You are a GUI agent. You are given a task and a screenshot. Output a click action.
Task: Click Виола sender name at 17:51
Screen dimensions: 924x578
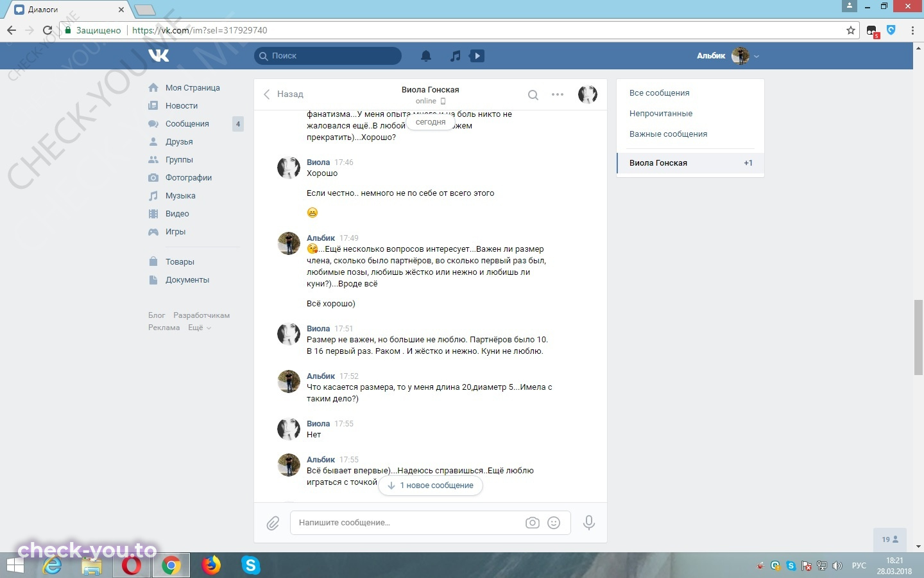click(318, 329)
